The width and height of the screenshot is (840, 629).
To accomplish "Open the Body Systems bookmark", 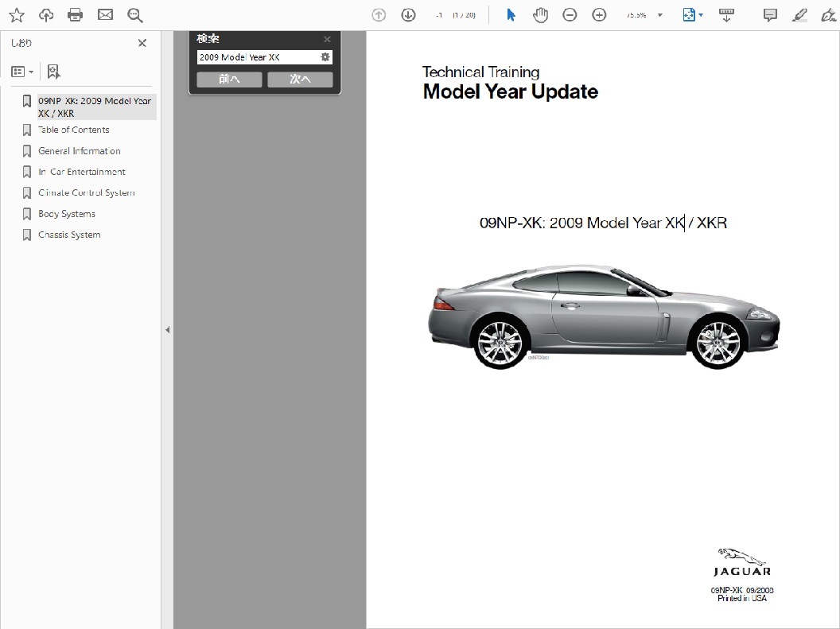I will pyautogui.click(x=67, y=214).
